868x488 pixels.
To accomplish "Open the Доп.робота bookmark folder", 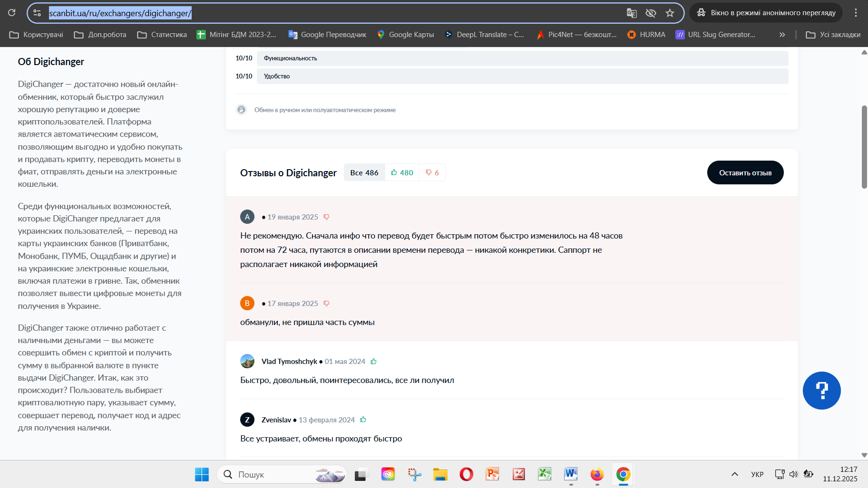I will coord(100,35).
